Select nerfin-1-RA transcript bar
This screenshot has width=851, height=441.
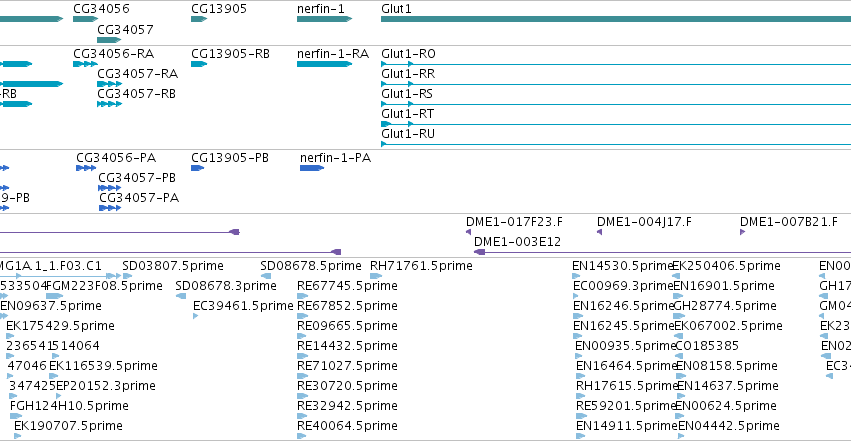pos(325,64)
